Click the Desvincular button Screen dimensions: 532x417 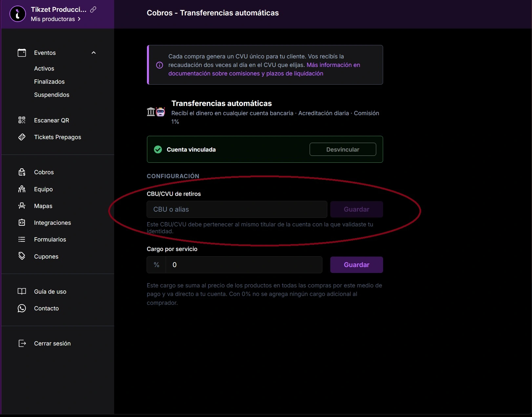(x=342, y=149)
